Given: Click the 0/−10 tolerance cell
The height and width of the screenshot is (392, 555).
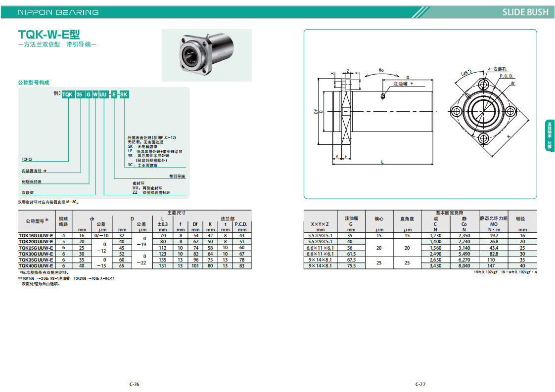Looking at the screenshot, I should [101, 236].
